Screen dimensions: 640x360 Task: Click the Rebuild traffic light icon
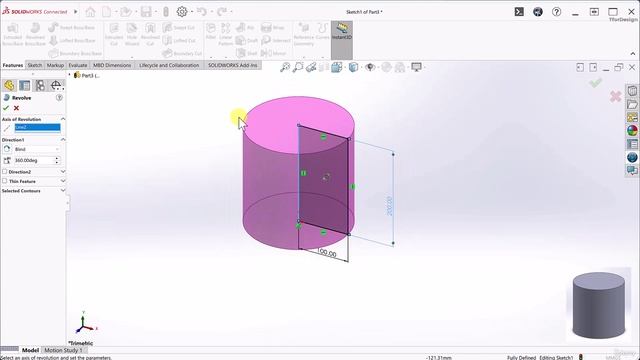pos(166,12)
